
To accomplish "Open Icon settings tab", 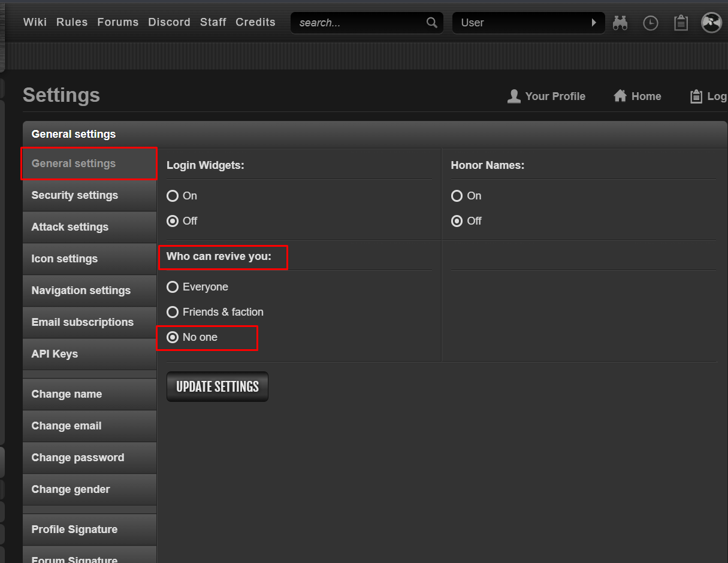I will click(x=89, y=259).
